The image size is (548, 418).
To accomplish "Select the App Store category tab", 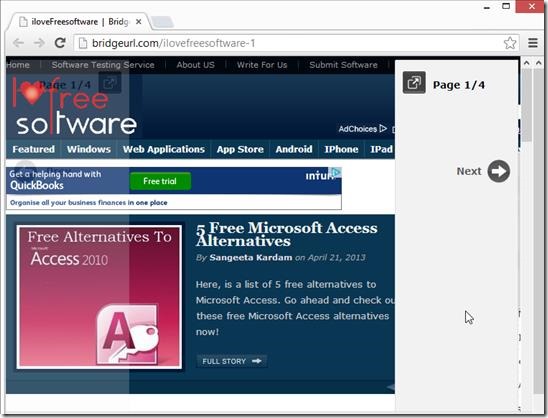I will (240, 149).
